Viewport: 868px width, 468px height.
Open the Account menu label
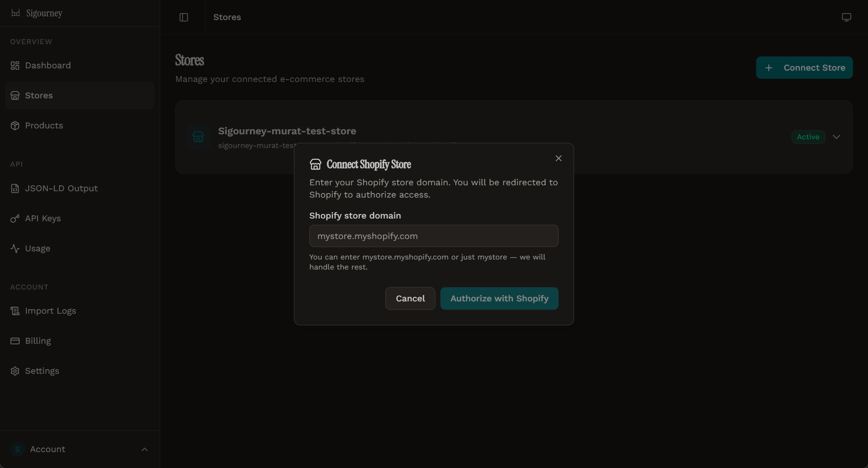click(x=48, y=449)
